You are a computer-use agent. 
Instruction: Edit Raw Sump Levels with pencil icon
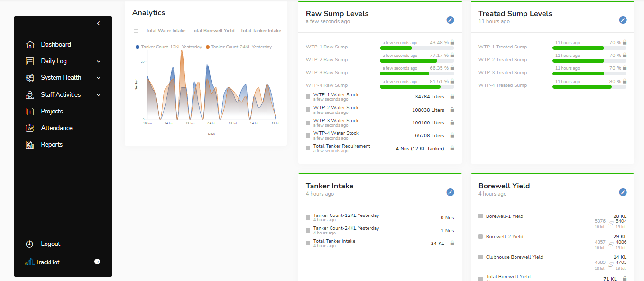pos(450,20)
